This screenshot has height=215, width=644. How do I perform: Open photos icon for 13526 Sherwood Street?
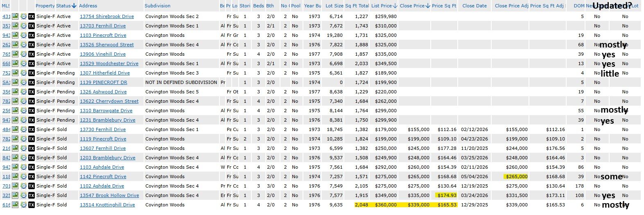(15, 45)
